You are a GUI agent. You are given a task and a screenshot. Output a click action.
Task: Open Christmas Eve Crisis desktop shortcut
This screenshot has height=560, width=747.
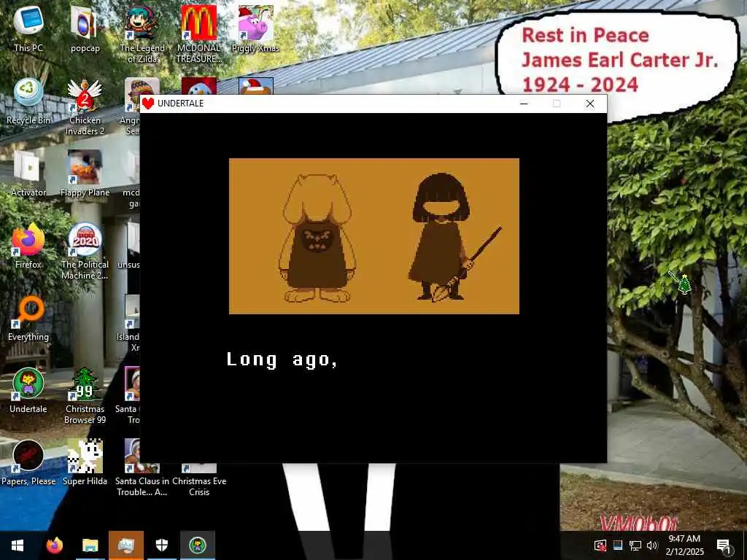pos(198,480)
